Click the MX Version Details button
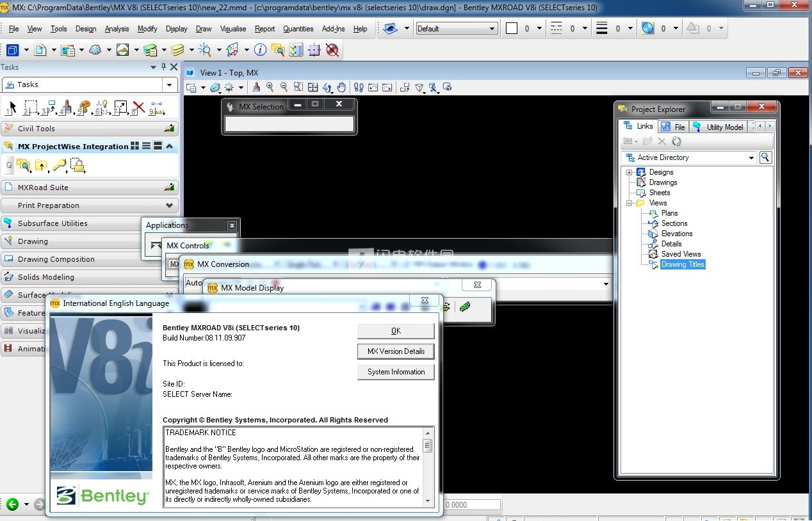This screenshot has height=521, width=812. [x=396, y=351]
